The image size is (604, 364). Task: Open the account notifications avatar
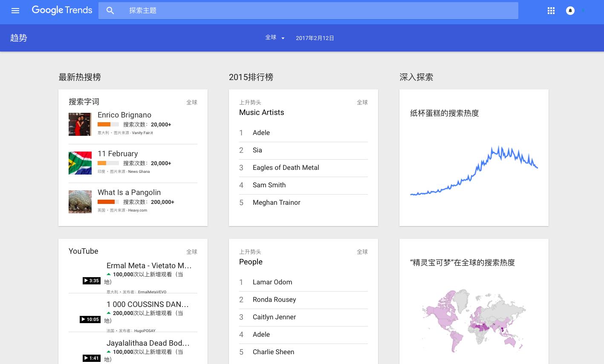point(570,11)
